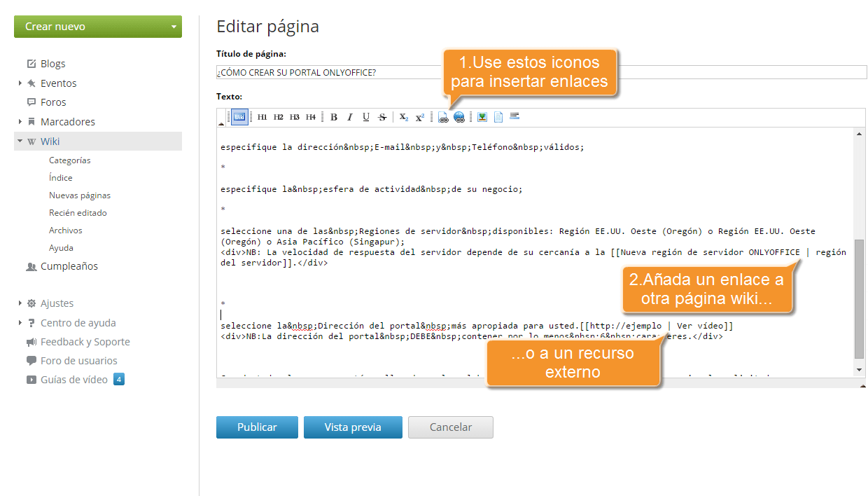Click editor scrollbar up arrow

pyautogui.click(x=860, y=133)
